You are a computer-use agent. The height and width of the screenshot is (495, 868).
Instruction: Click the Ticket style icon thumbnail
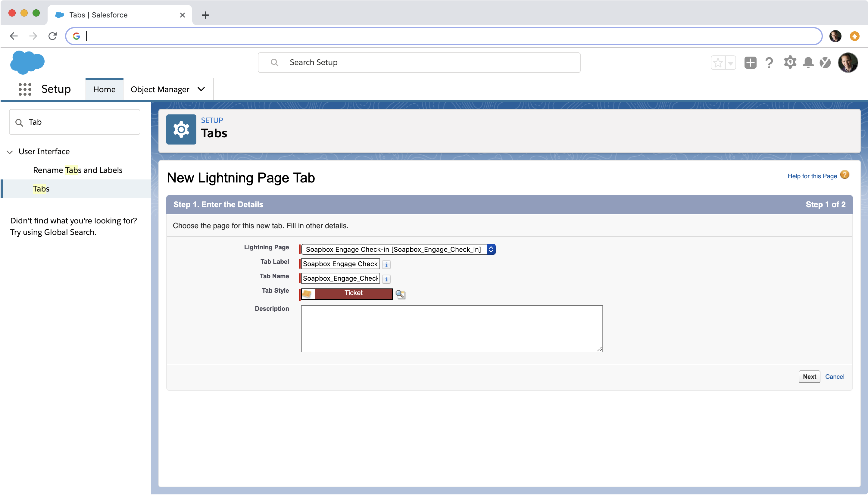pyautogui.click(x=307, y=294)
